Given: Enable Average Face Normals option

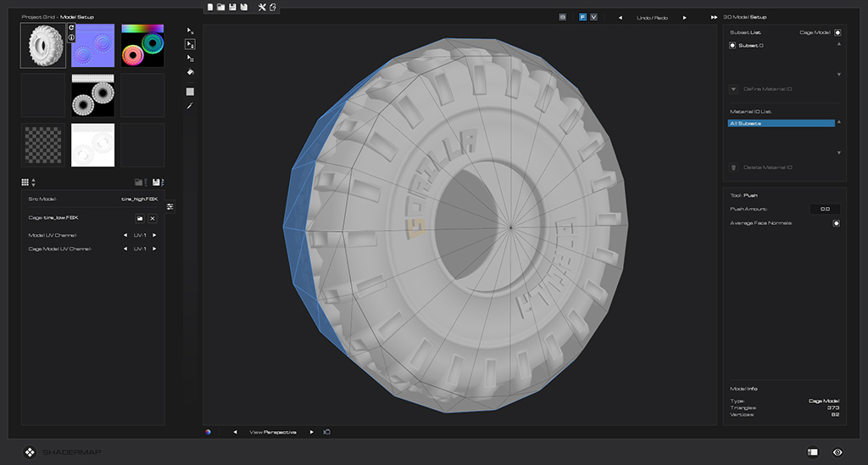Looking at the screenshot, I should point(837,223).
